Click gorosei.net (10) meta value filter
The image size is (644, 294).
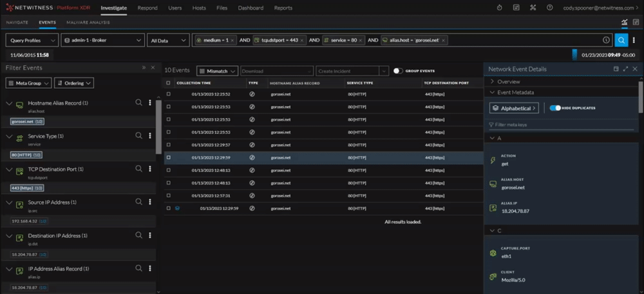28,122
